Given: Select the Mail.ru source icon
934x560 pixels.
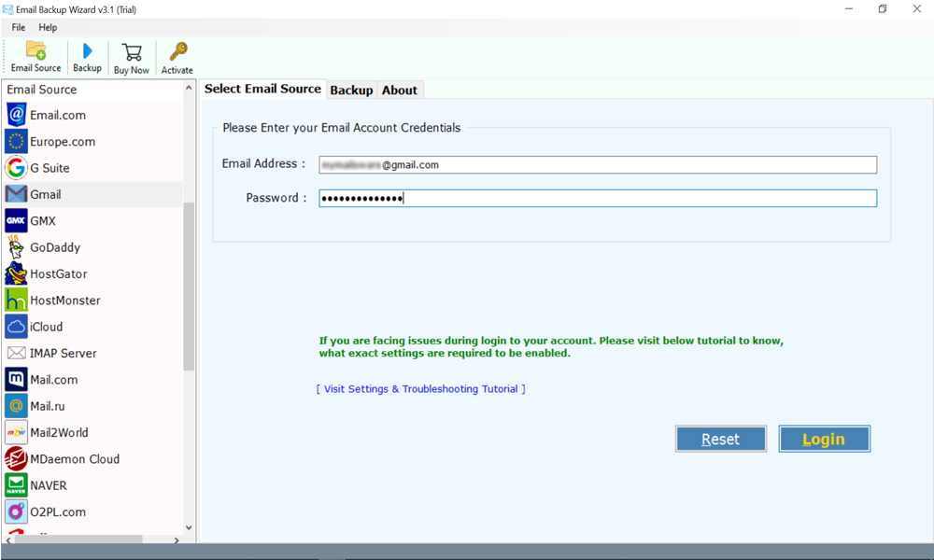Looking at the screenshot, I should tap(16, 406).
